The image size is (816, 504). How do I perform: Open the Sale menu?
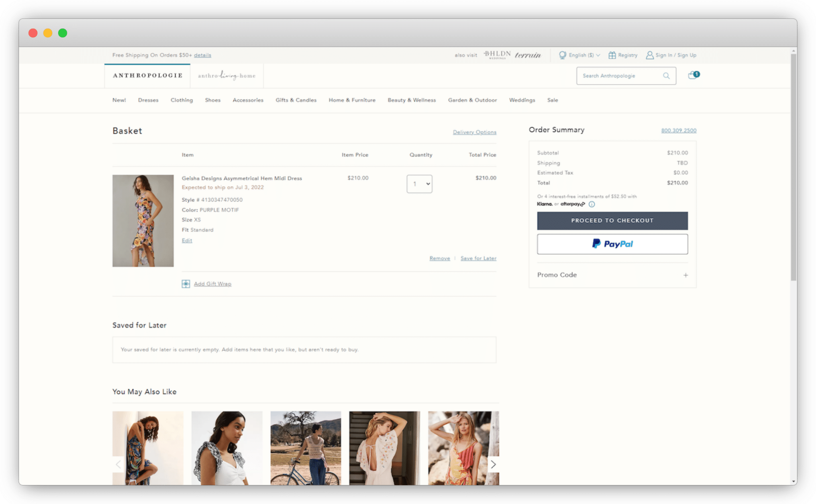(x=553, y=100)
